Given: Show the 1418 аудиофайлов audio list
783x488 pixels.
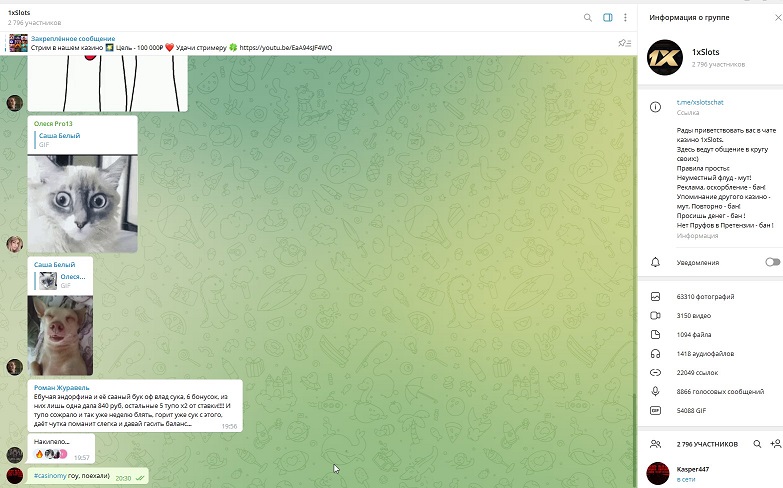Looking at the screenshot, I should coord(704,353).
